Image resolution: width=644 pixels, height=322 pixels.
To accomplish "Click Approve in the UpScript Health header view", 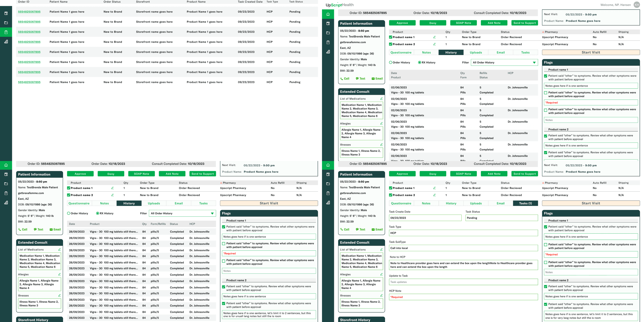I will click(x=402, y=23).
